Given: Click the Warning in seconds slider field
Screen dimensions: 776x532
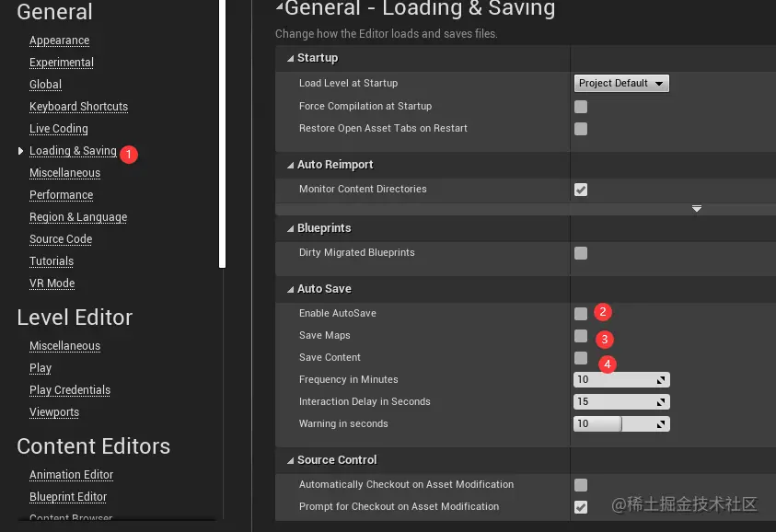Looking at the screenshot, I should click(621, 423).
